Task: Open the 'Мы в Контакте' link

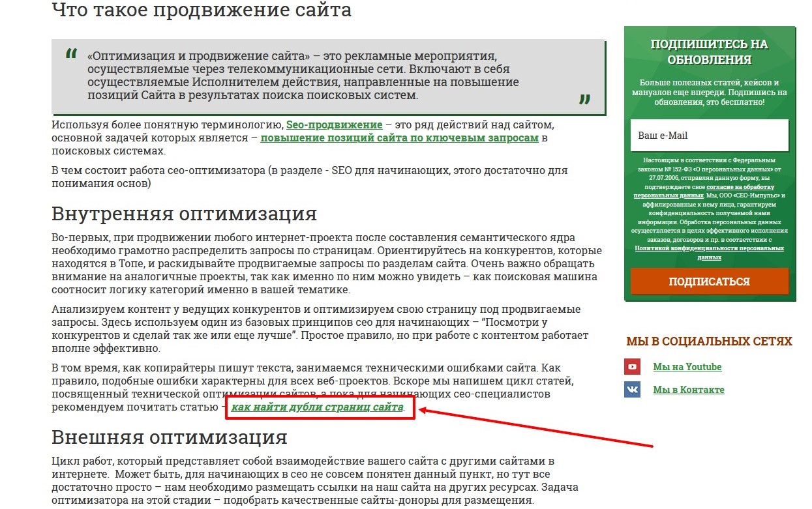Action: tap(688, 390)
